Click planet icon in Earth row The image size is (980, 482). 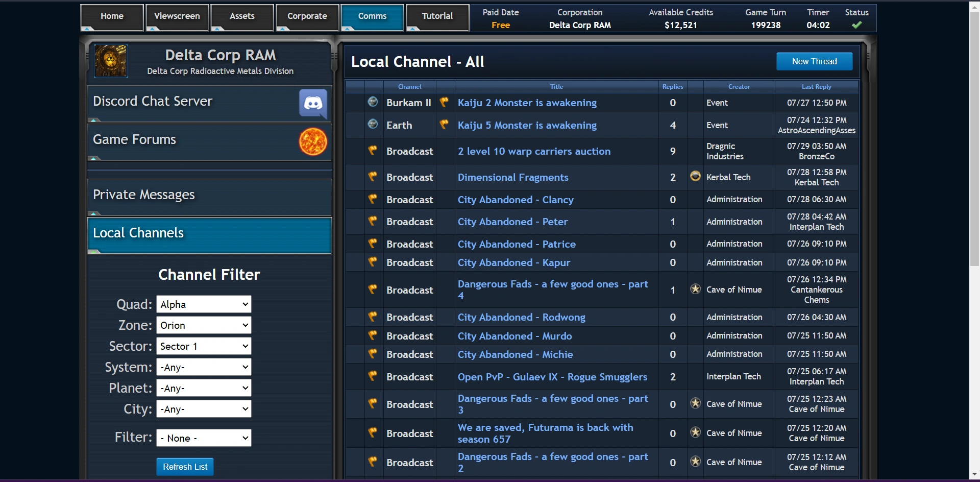pyautogui.click(x=373, y=124)
